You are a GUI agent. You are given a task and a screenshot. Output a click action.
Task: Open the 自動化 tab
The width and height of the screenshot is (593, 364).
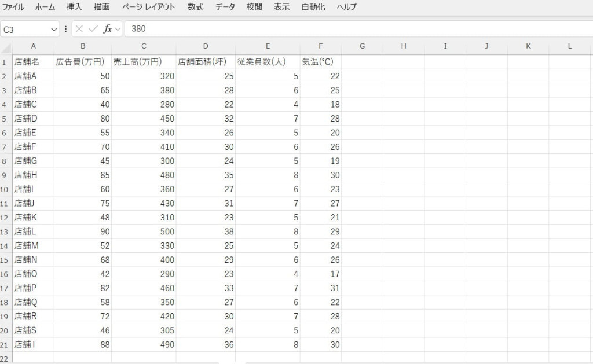point(313,8)
